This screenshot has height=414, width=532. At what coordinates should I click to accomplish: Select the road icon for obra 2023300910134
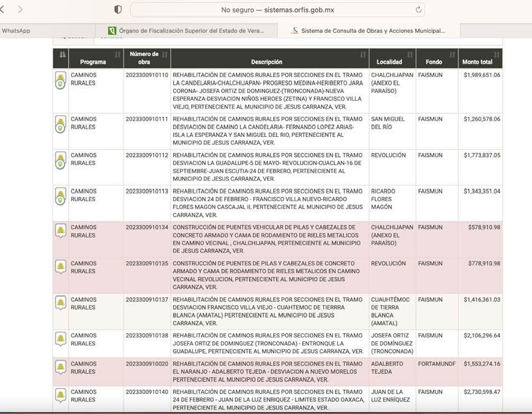click(60, 231)
